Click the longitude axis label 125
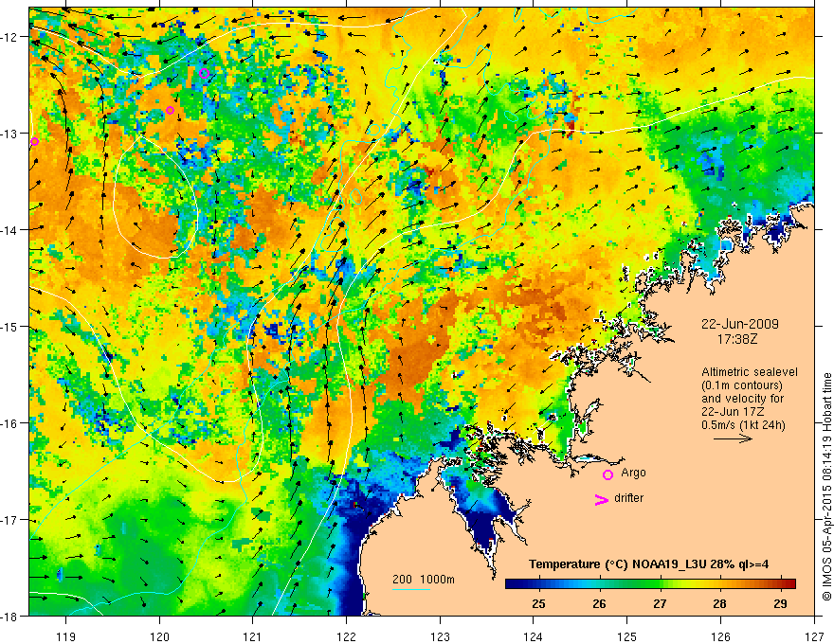This screenshot has width=834, height=644. click(626, 636)
